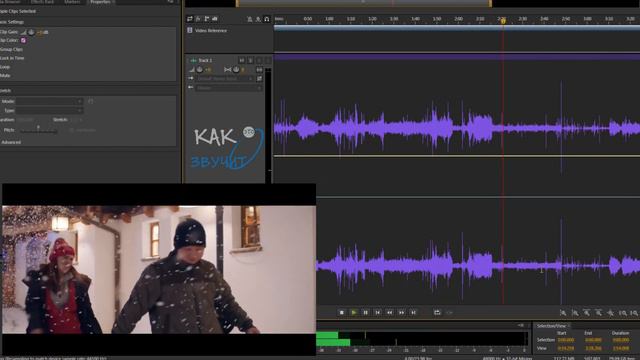This screenshot has width=640, height=360.
Task: Expand the Advanced section in Properties
Action: (11, 142)
